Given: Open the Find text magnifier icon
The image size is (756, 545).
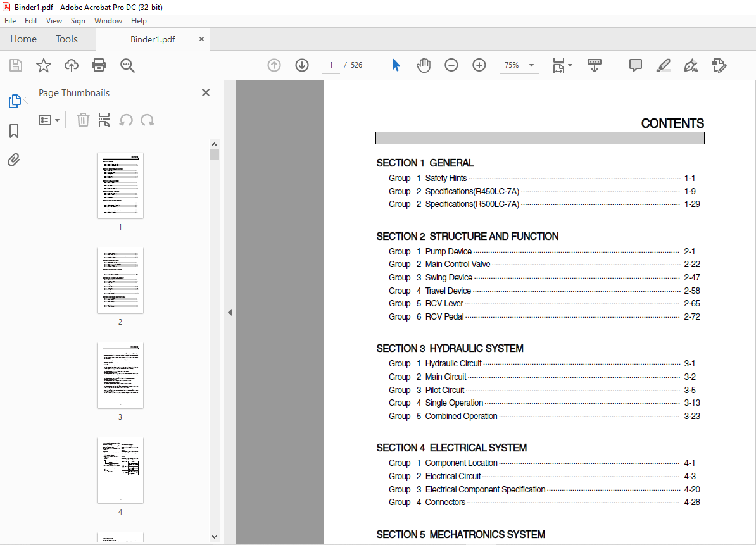Looking at the screenshot, I should click(x=127, y=65).
